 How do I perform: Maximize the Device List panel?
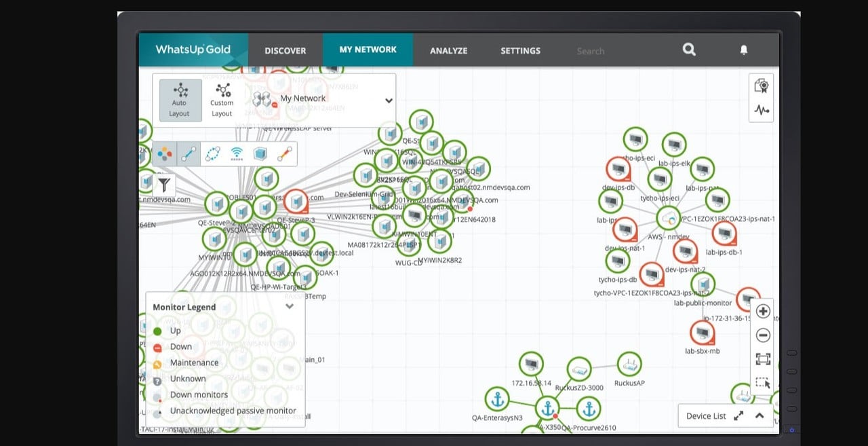(739, 416)
